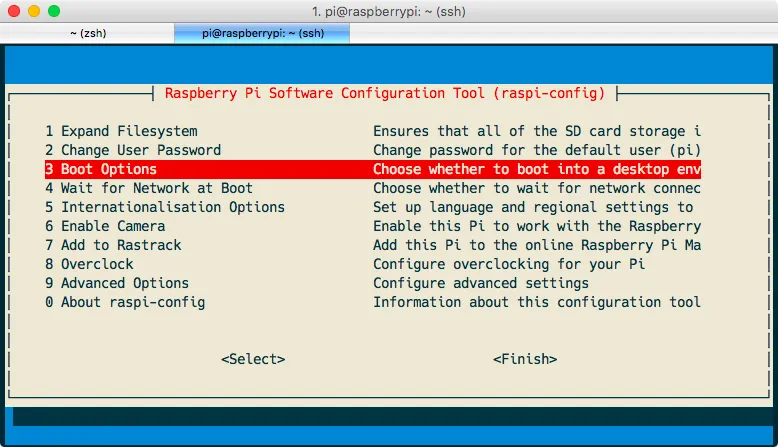
Task: Click the green zoom window button
Action: click(54, 11)
